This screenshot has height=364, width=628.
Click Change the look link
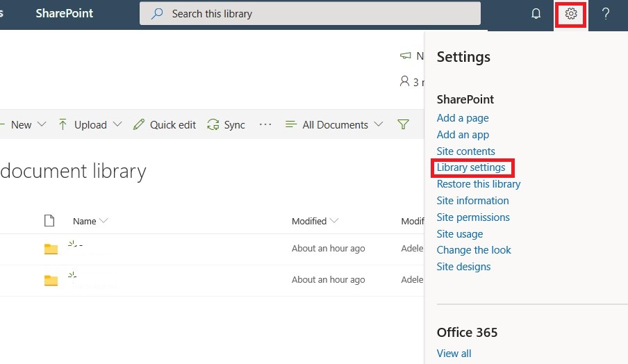click(x=474, y=250)
